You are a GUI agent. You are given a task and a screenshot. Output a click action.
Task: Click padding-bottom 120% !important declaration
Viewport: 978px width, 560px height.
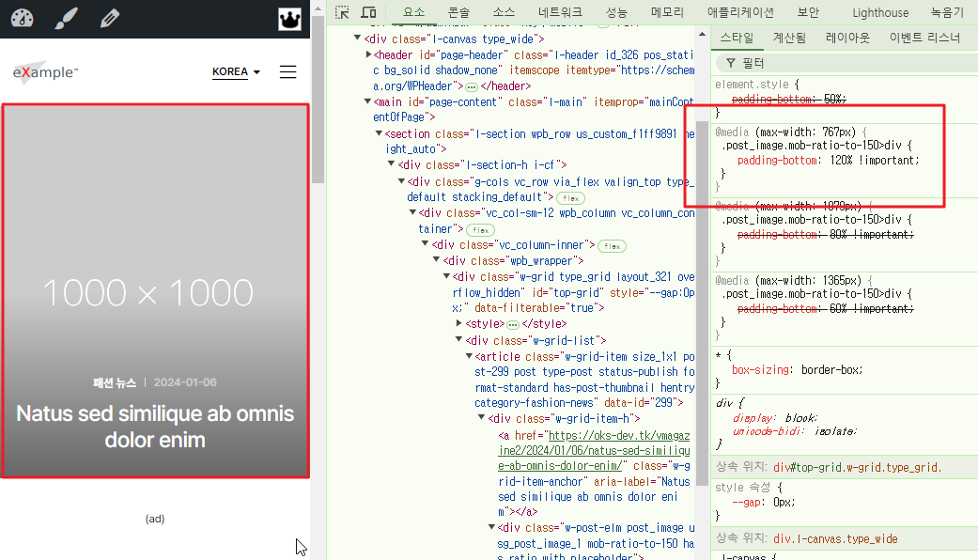[829, 161]
